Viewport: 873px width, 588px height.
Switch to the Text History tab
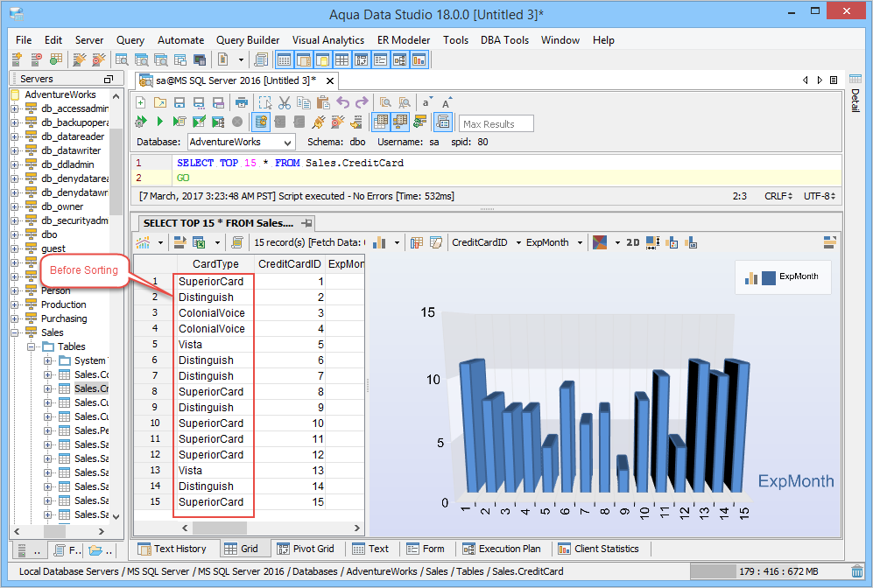pos(172,549)
